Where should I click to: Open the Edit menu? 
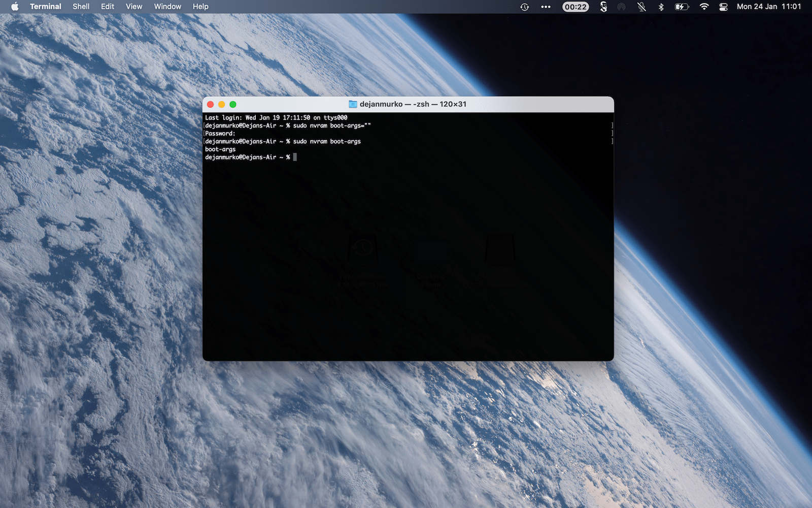point(107,7)
